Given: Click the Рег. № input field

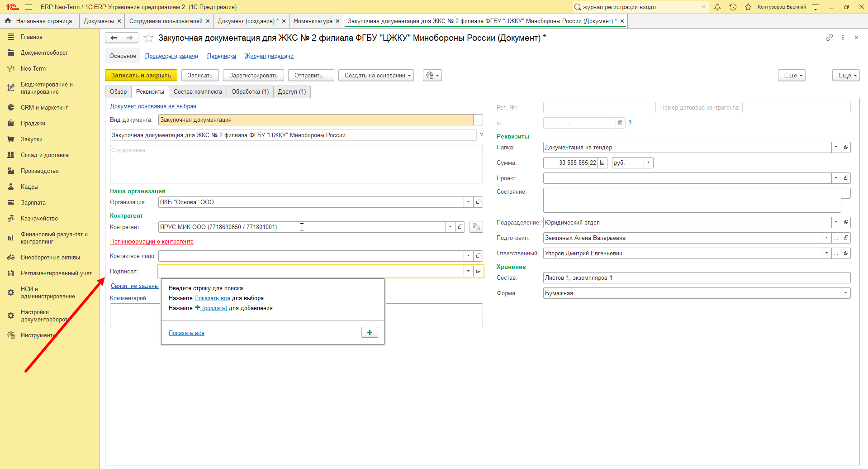Looking at the screenshot, I should point(599,107).
